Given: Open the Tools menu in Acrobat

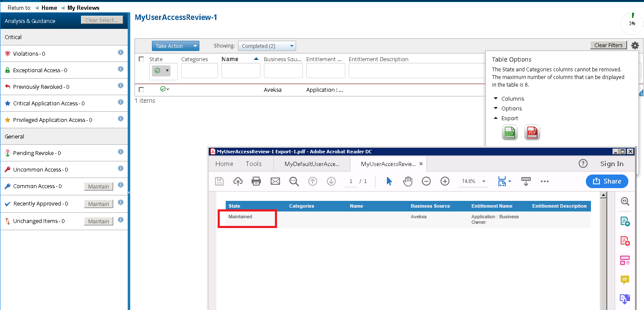Looking at the screenshot, I should (x=253, y=163).
